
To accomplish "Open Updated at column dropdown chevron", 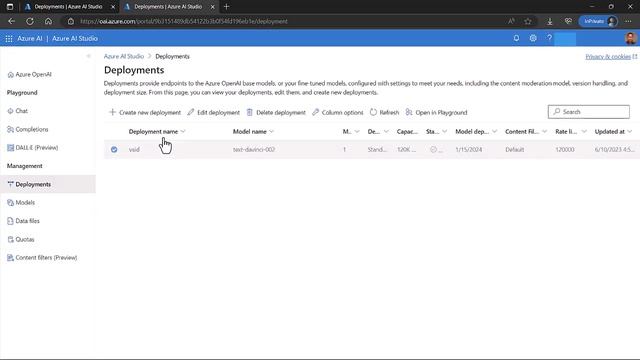I will point(630,131).
